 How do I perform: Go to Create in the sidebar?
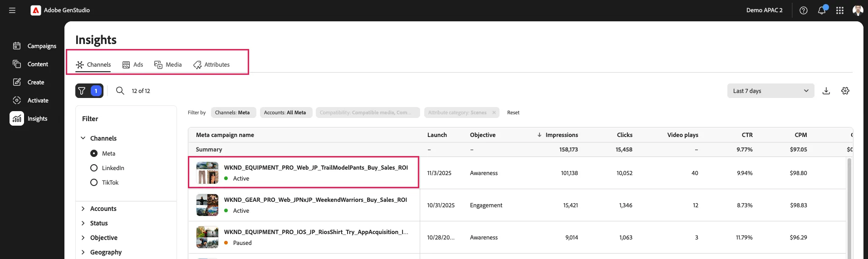pos(29,82)
